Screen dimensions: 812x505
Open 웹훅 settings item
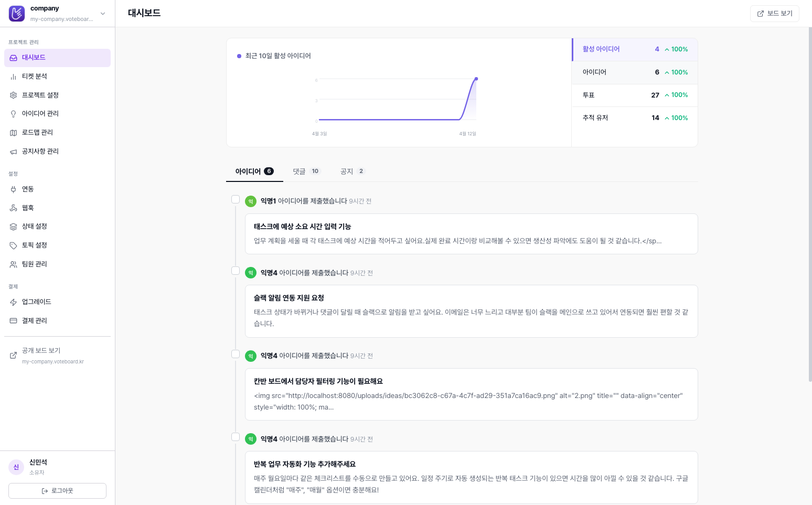[x=57, y=208]
